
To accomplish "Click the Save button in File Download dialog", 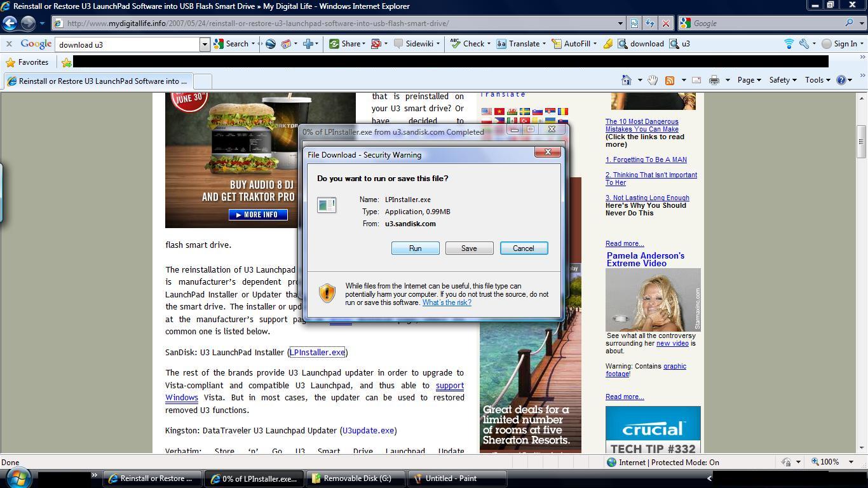I will pos(469,248).
